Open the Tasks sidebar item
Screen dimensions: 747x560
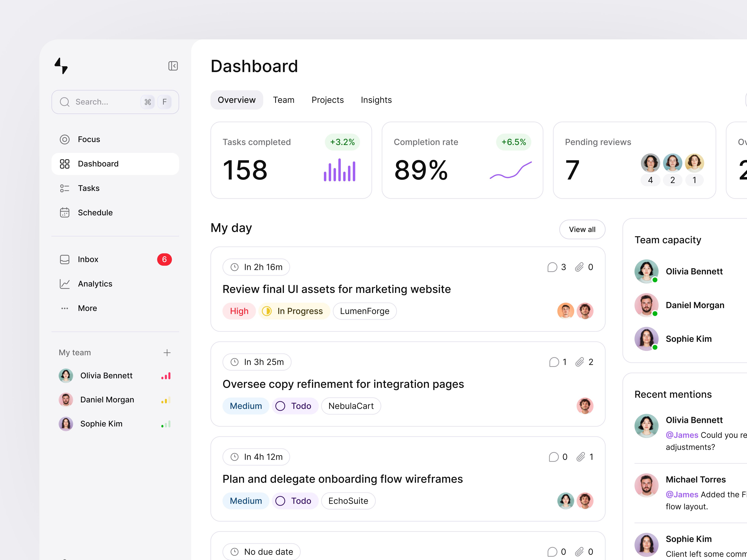88,188
